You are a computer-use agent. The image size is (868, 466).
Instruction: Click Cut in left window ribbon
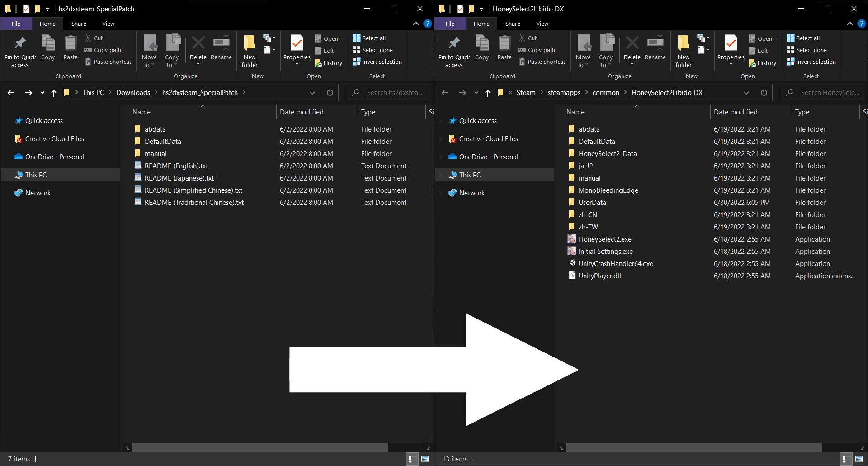coord(94,38)
